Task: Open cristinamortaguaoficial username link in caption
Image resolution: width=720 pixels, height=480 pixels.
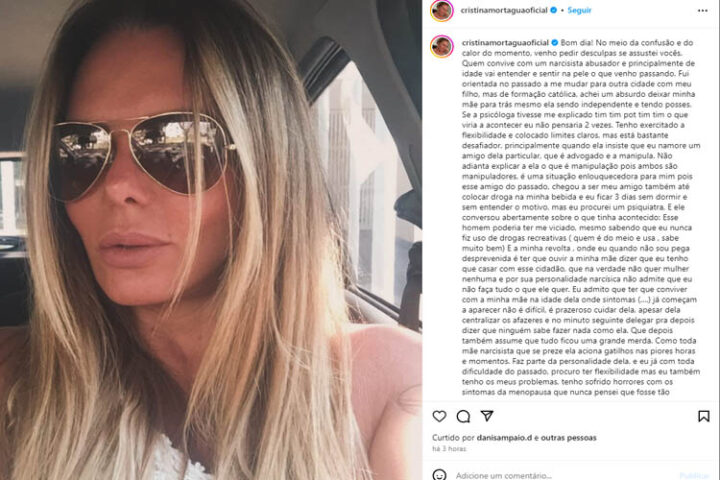Action: pos(505,43)
